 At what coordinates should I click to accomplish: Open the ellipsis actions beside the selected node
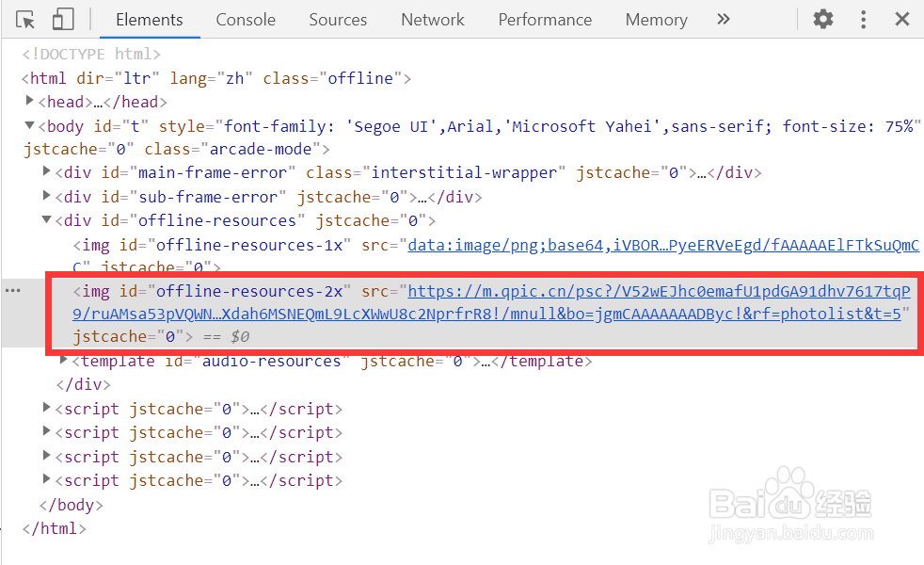tap(13, 290)
